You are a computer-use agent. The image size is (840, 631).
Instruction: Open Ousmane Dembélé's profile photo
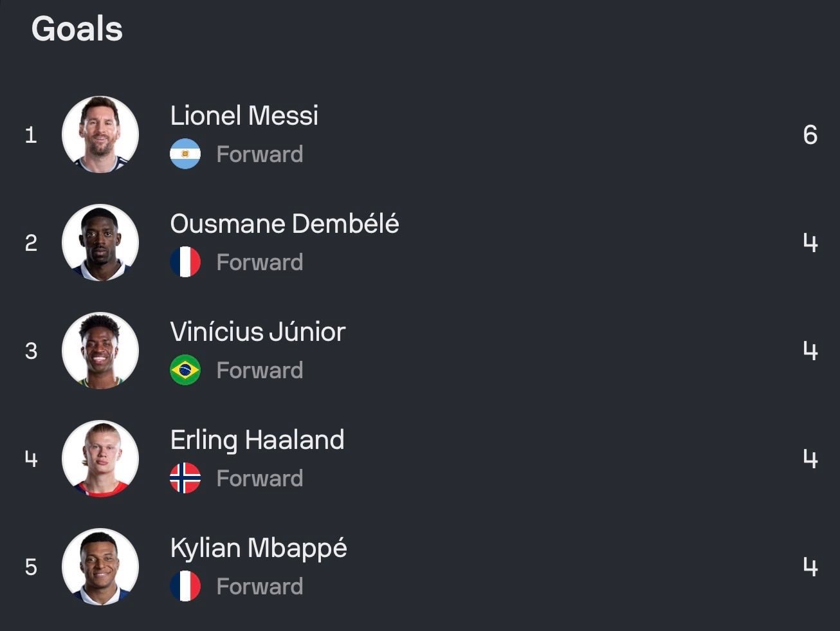pyautogui.click(x=100, y=242)
